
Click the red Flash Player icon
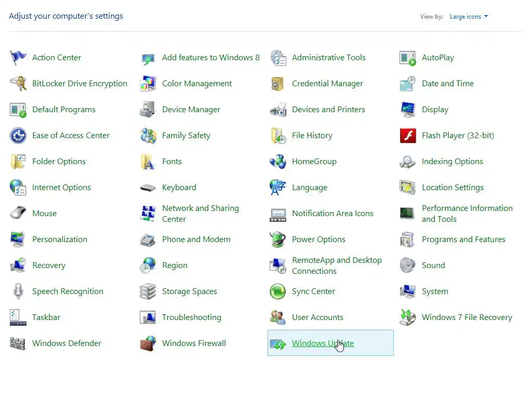tap(407, 136)
